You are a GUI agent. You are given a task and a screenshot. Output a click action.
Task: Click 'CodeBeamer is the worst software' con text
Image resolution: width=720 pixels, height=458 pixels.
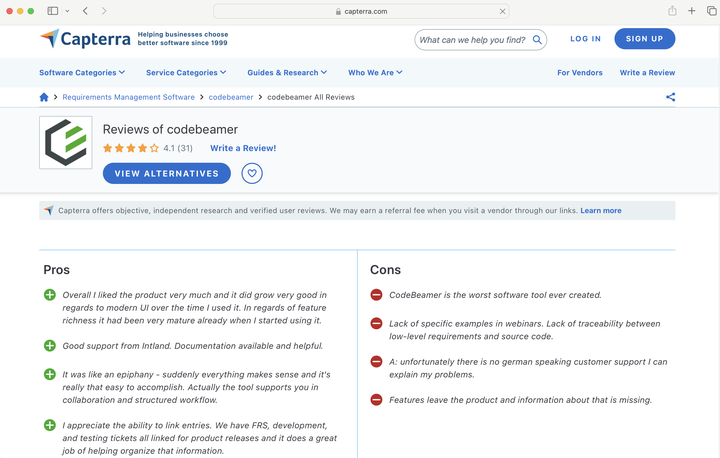click(495, 295)
